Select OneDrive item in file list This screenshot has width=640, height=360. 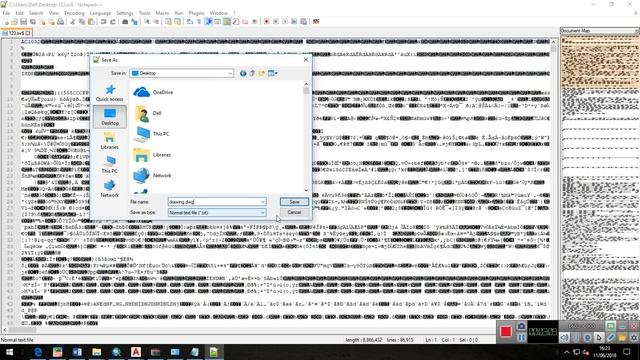[153, 92]
